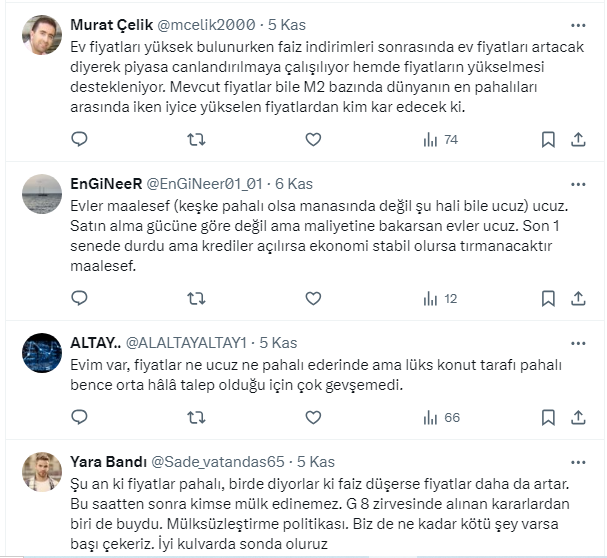The image size is (607, 558).
Task: Open Yara Bandı's profile name link
Action: click(x=106, y=461)
